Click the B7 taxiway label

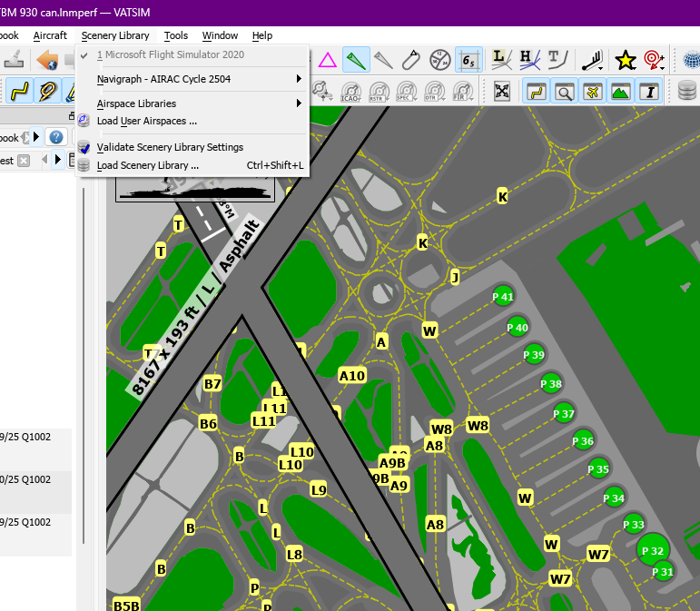tap(212, 384)
